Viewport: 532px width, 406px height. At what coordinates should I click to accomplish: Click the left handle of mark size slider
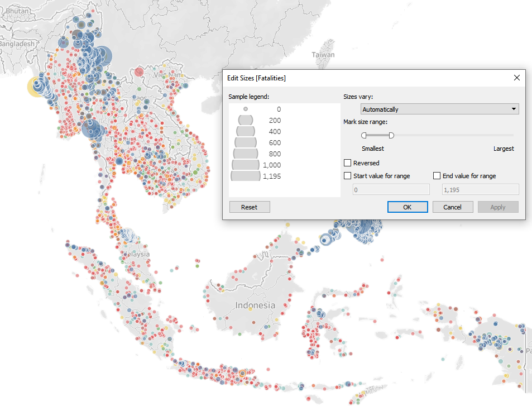(364, 135)
